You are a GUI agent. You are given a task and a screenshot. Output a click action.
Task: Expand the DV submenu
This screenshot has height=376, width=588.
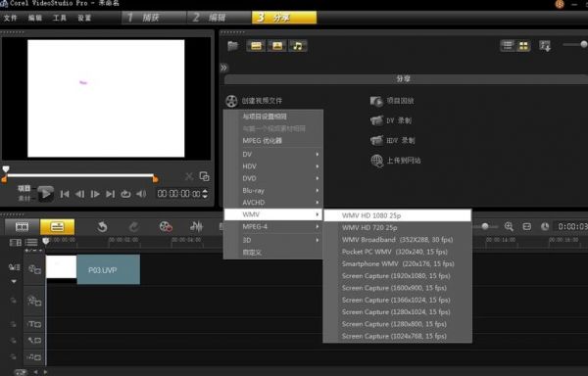click(273, 155)
